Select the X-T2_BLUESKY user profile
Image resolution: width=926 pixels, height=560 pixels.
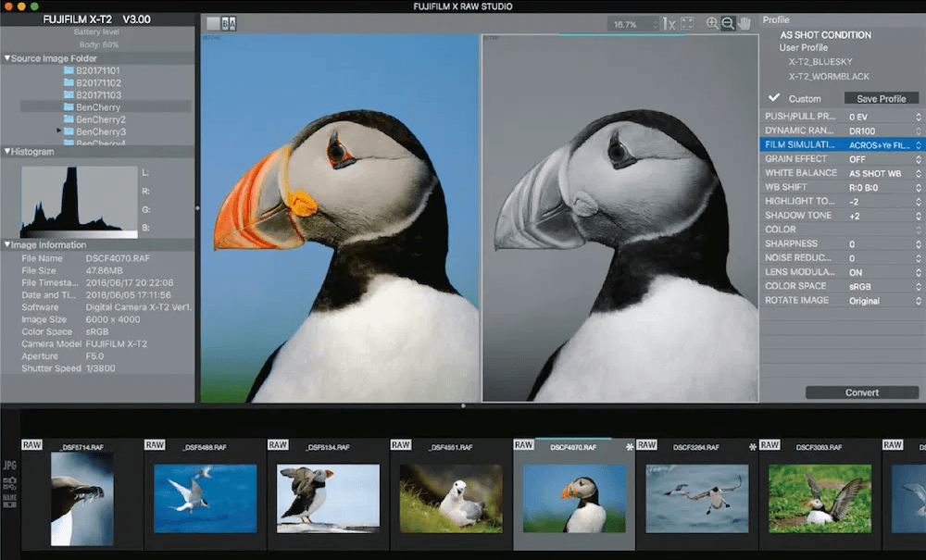[820, 61]
